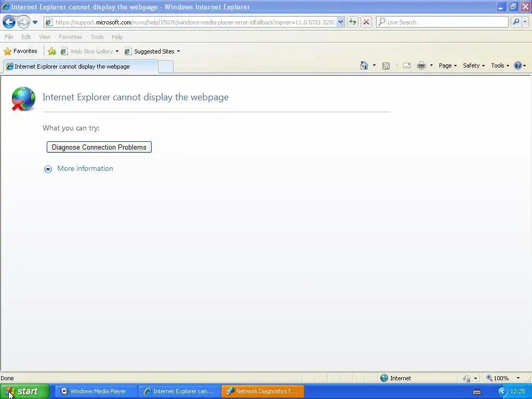Expand the address bar history dropdown
532x399 pixels.
click(x=340, y=22)
